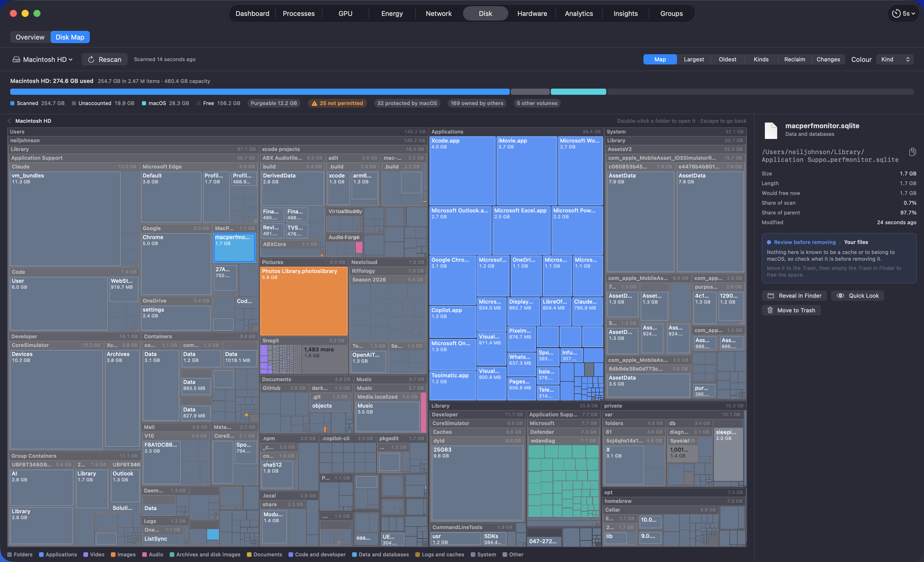Click the blue Scanned segment of usage bar

coord(260,91)
